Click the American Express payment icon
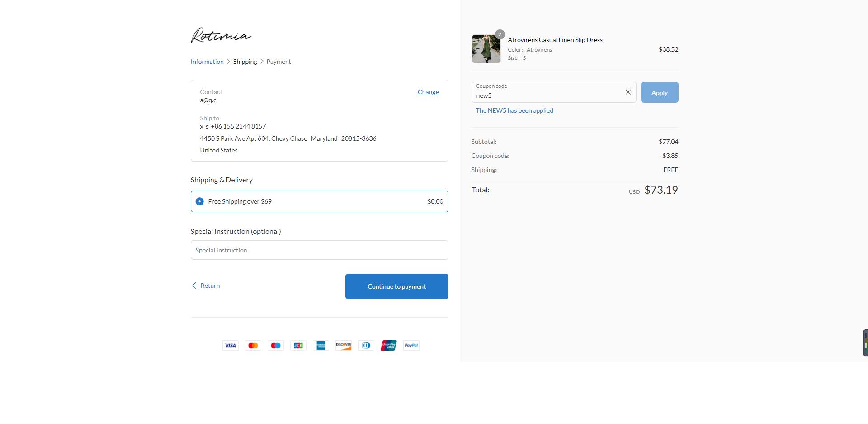868x424 pixels. [x=321, y=345]
